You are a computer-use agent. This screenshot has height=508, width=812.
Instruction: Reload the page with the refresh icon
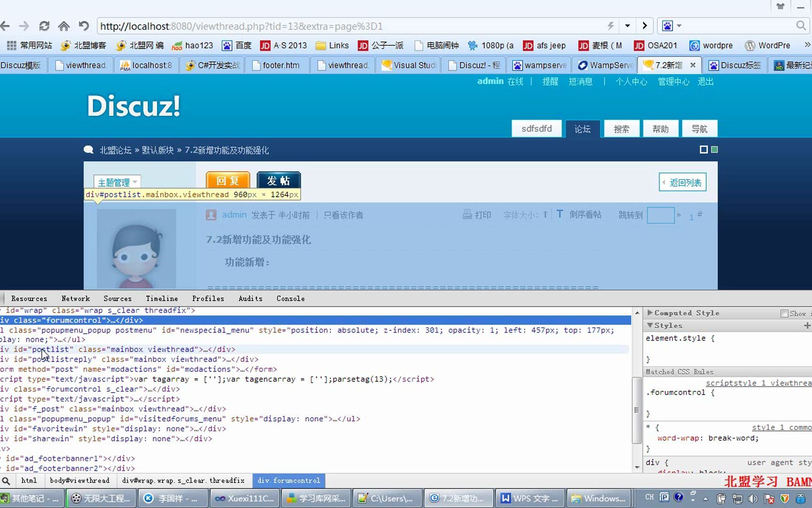pyautogui.click(x=44, y=26)
